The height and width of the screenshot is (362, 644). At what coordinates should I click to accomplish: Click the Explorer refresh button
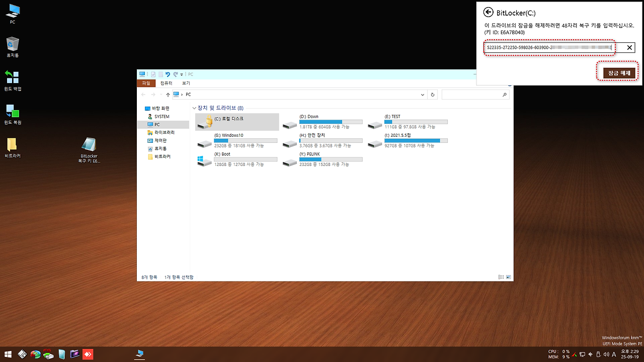(x=433, y=95)
